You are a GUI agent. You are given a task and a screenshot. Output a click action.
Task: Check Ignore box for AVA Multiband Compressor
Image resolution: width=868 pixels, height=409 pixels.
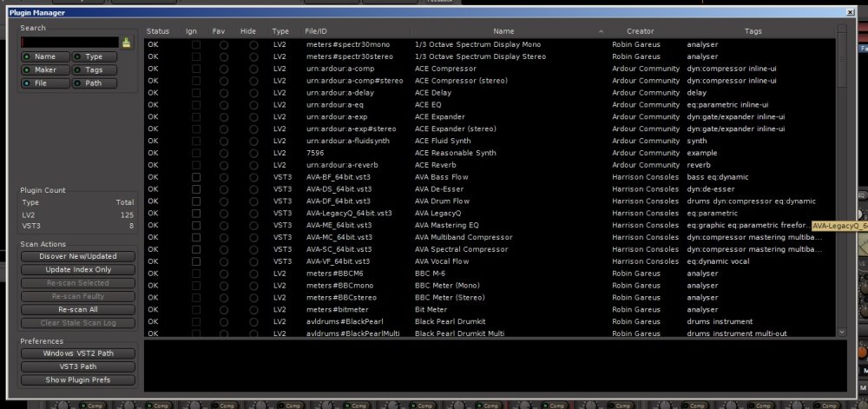pos(196,237)
